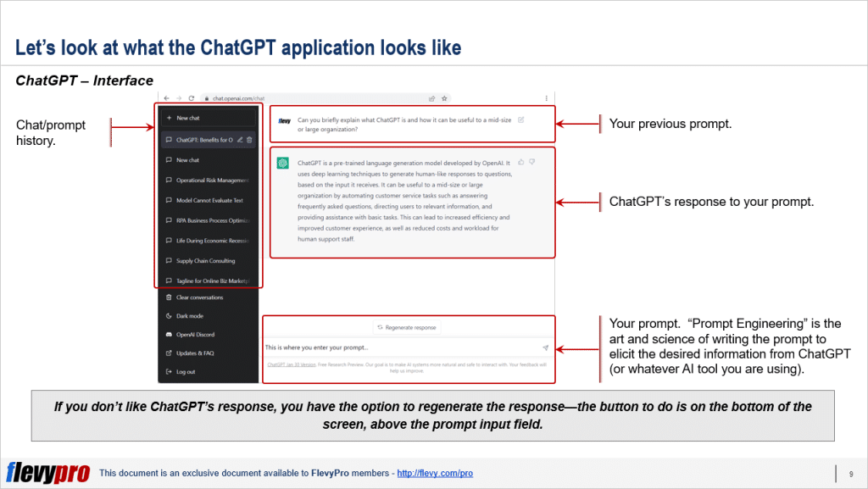Delete the active chat using the trash icon

pyautogui.click(x=249, y=140)
